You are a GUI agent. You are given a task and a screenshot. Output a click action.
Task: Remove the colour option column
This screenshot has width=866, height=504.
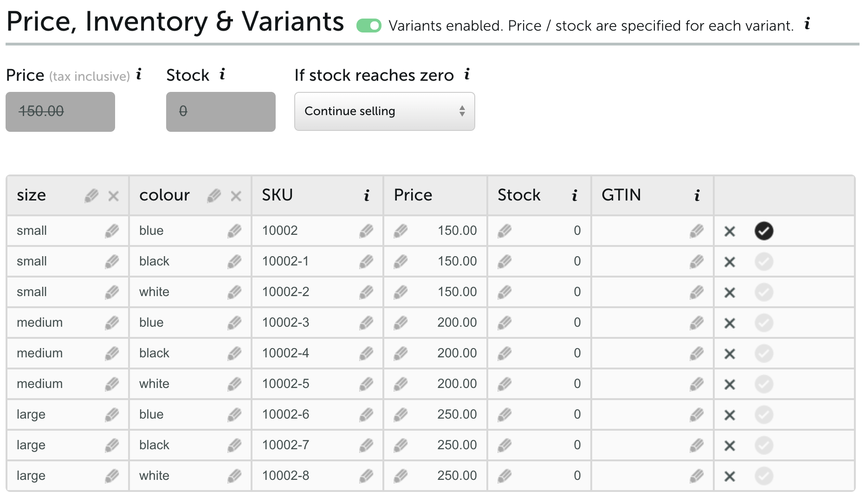236,196
